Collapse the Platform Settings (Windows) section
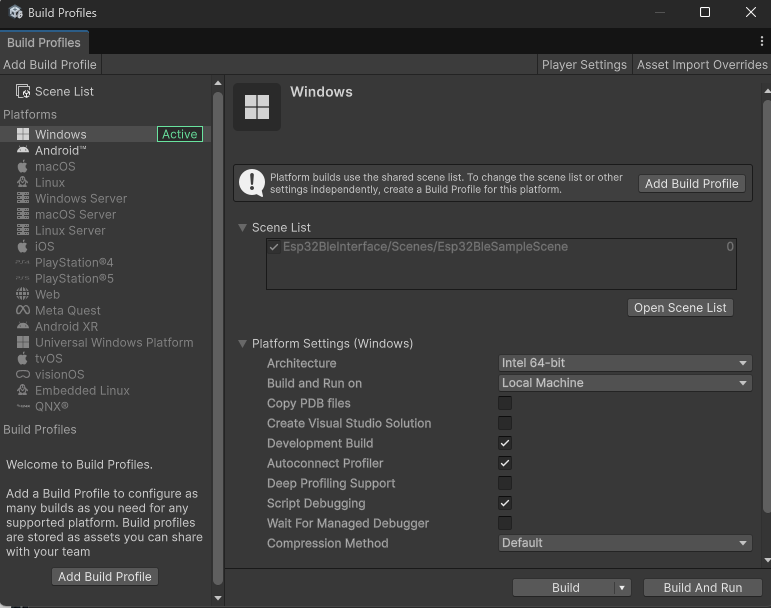The image size is (771, 608). pyautogui.click(x=242, y=344)
